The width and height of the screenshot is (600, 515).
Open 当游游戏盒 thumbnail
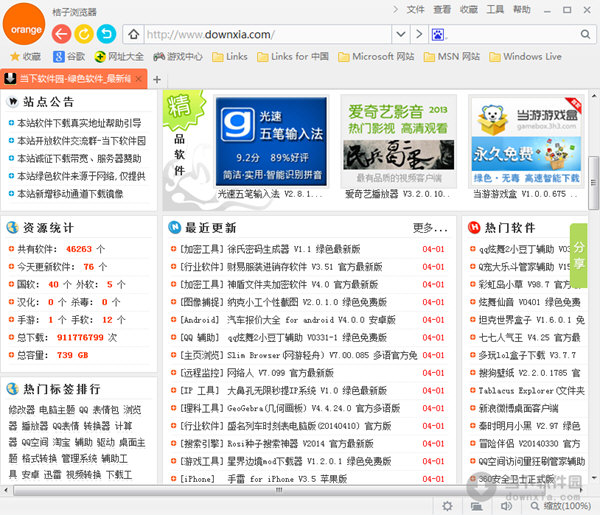coord(526,142)
